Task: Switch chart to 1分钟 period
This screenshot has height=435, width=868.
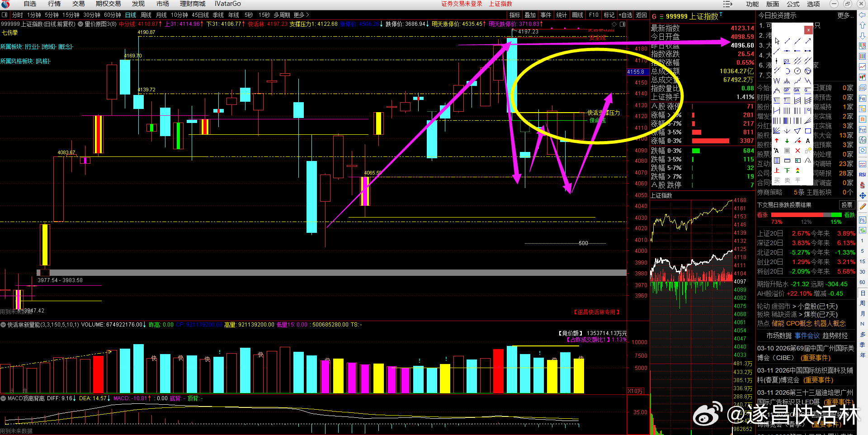Action: point(34,15)
